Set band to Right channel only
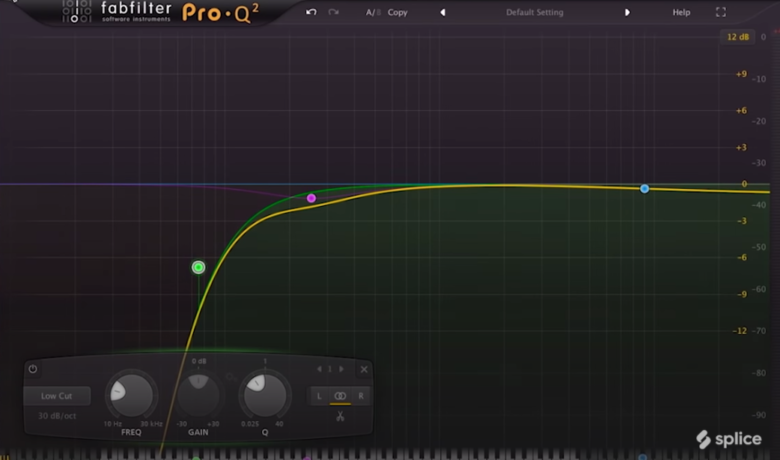The height and width of the screenshot is (460, 780). 361,396
